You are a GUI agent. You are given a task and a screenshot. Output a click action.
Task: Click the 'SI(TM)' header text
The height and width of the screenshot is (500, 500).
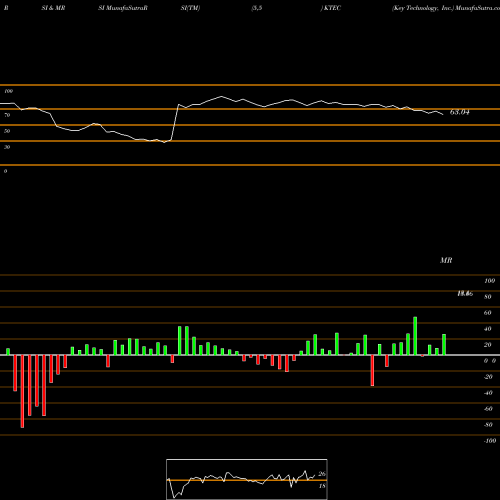click(190, 8)
